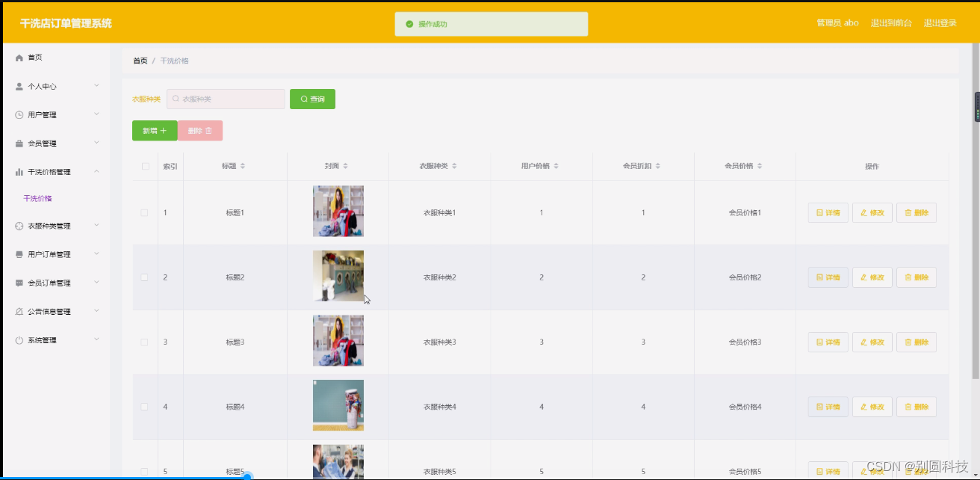Click the trash icon in row 1's 删除 button

point(908,212)
